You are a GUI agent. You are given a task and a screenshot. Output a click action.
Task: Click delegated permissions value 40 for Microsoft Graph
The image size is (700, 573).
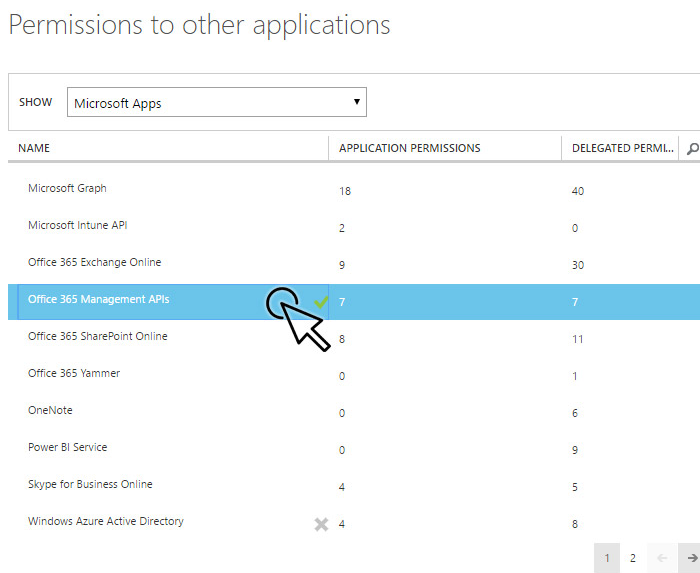pyautogui.click(x=578, y=191)
